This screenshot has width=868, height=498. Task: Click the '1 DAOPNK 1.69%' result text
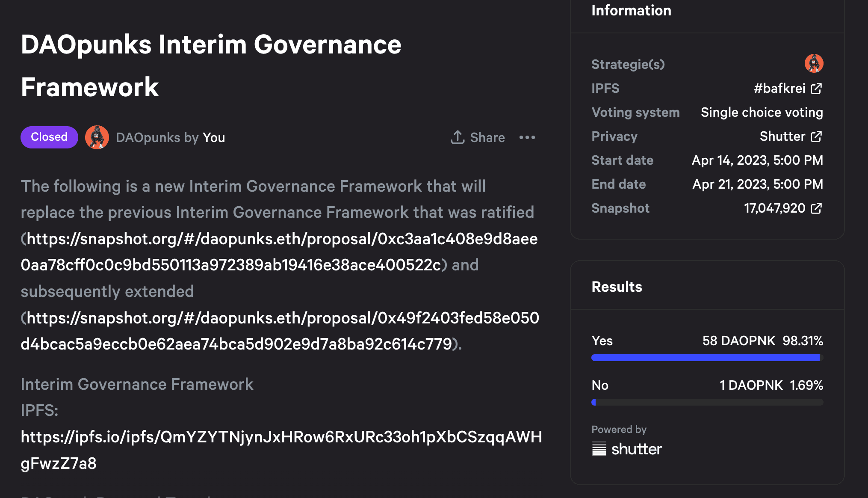click(x=771, y=385)
